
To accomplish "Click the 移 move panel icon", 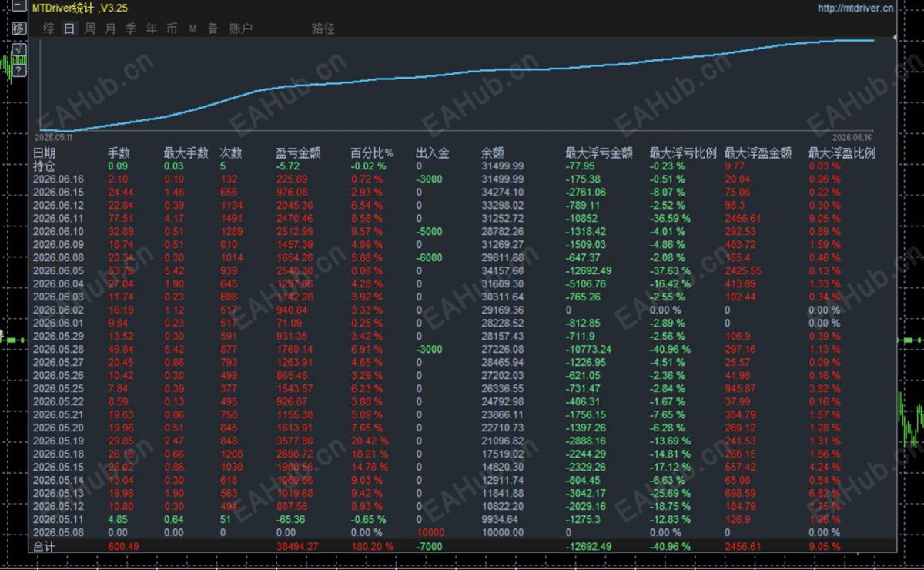I will pyautogui.click(x=19, y=28).
